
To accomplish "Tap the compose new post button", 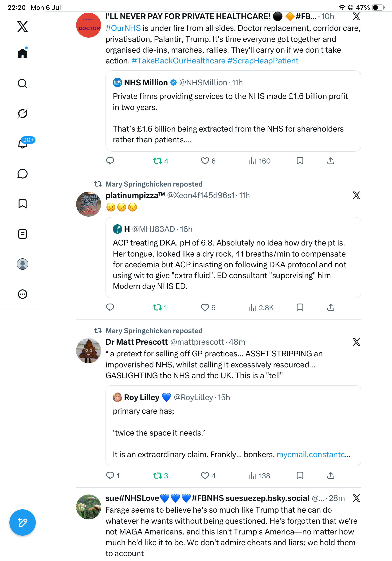I will 23,522.
